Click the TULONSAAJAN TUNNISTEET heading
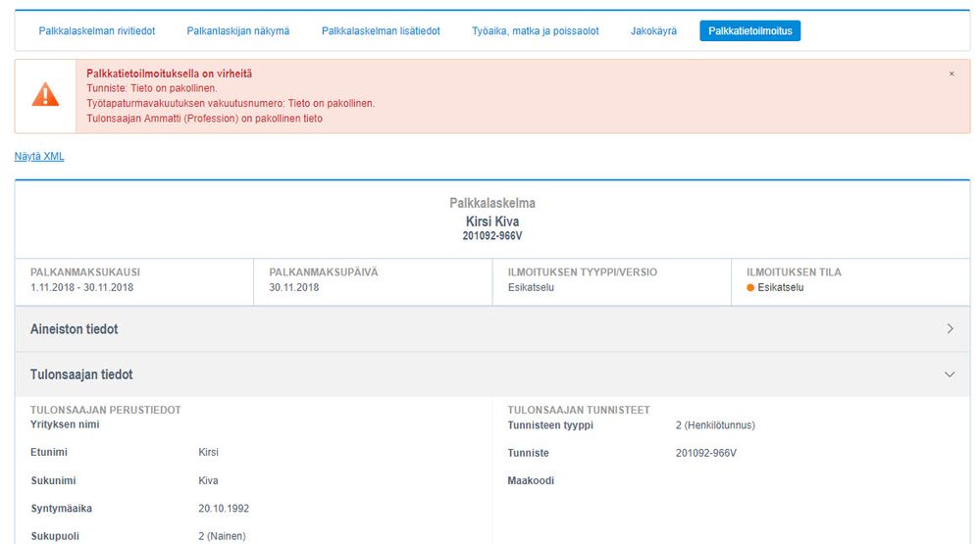 click(x=579, y=410)
